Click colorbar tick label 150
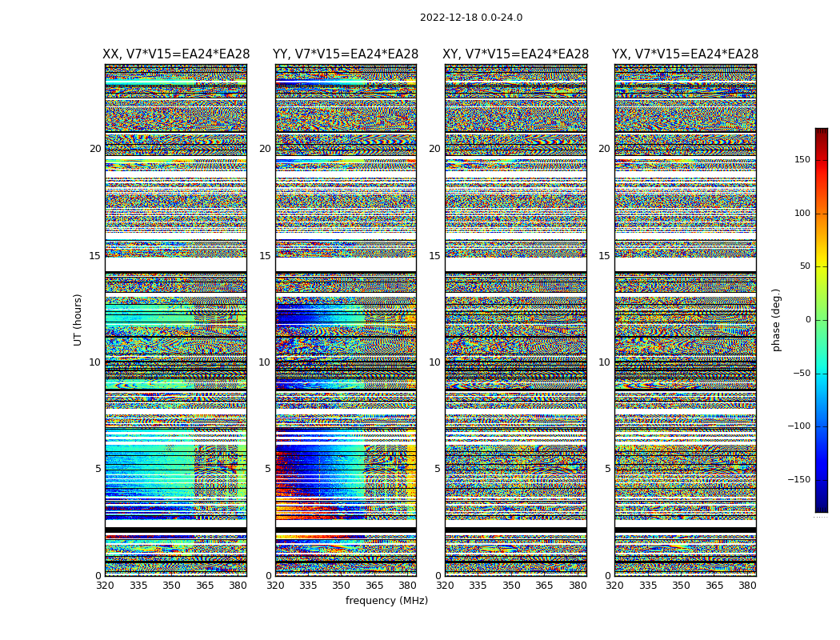 click(802, 159)
